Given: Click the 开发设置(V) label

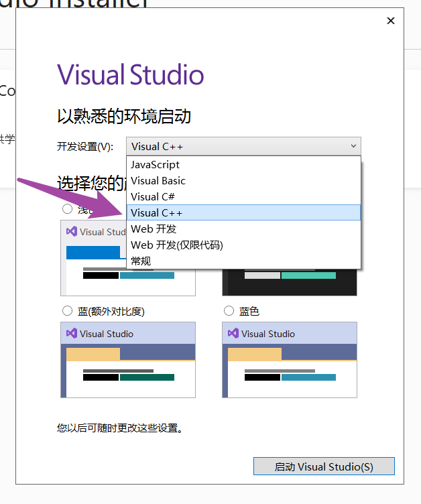Looking at the screenshot, I should (85, 147).
